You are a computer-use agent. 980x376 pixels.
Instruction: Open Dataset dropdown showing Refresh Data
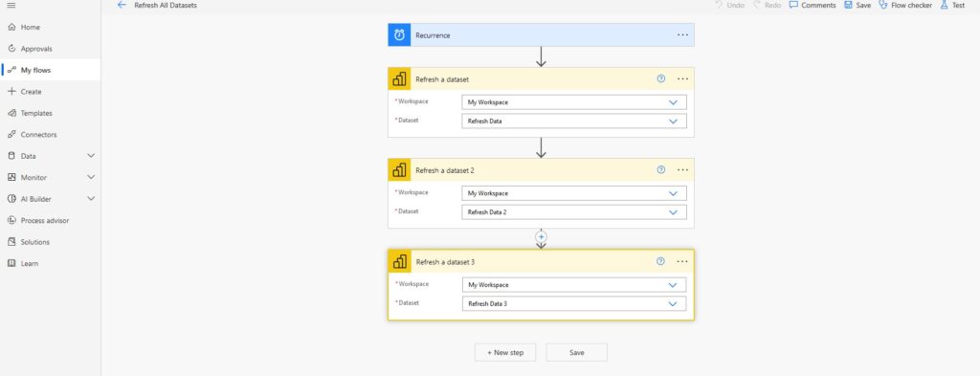[574, 122]
